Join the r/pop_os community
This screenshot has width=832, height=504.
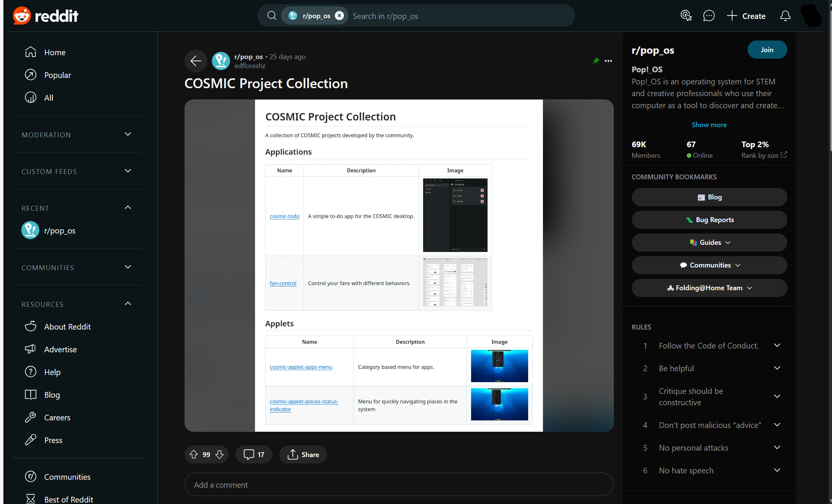(767, 50)
